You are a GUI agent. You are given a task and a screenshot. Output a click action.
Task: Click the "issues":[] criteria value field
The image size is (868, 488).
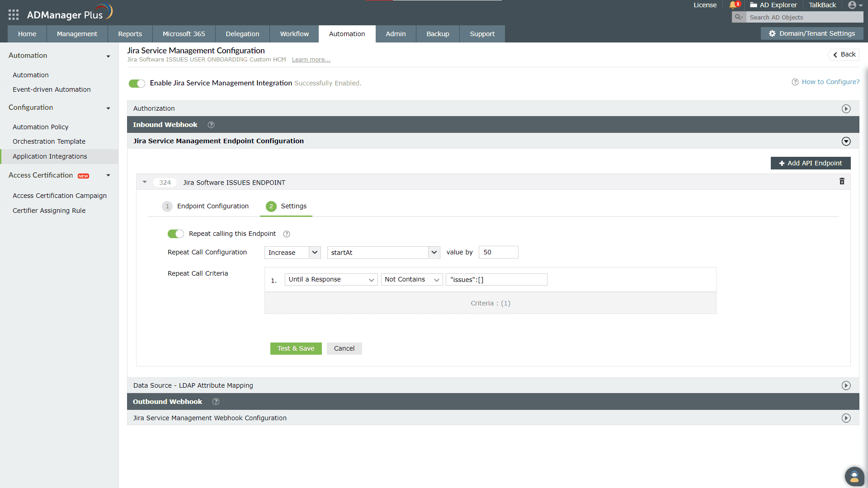tap(496, 280)
